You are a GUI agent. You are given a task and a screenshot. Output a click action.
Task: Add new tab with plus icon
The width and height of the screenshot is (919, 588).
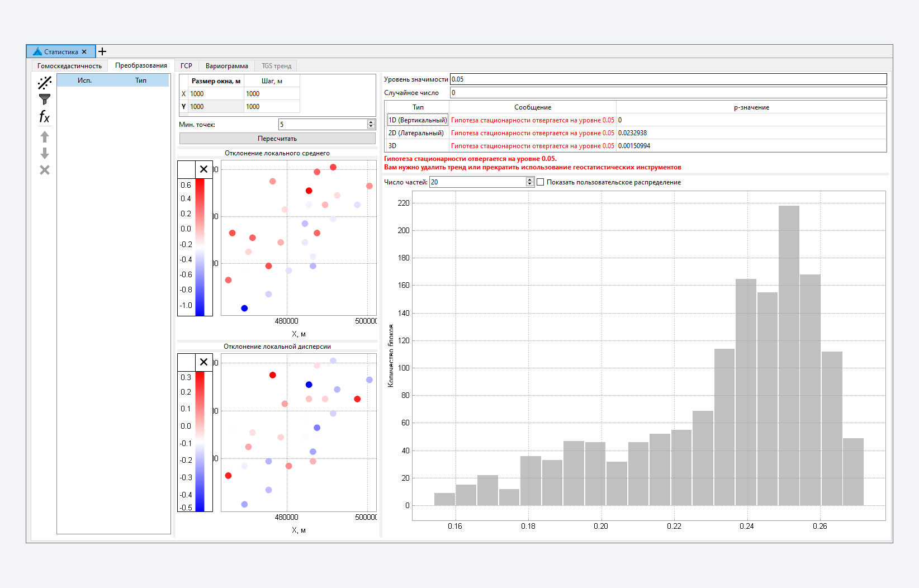point(102,51)
